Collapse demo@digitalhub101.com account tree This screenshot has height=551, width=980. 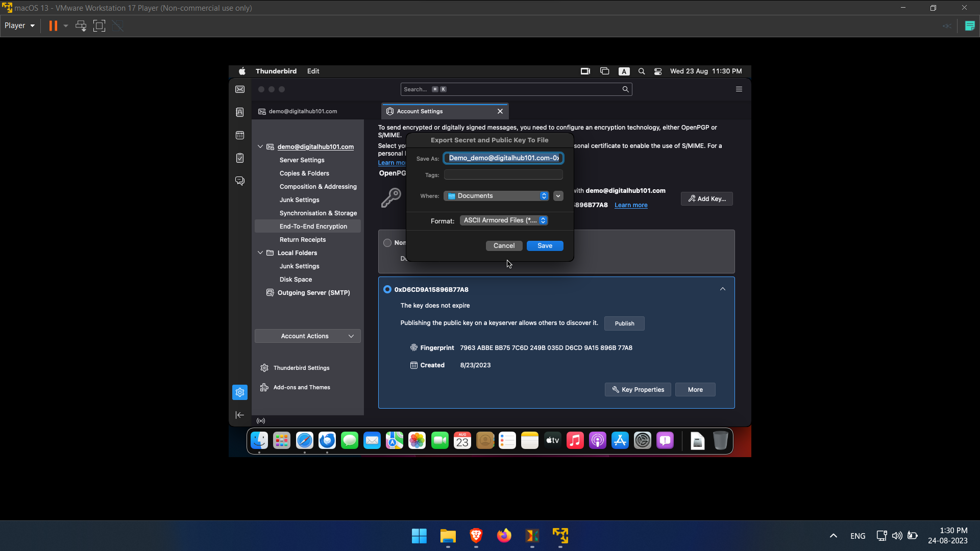(260, 147)
